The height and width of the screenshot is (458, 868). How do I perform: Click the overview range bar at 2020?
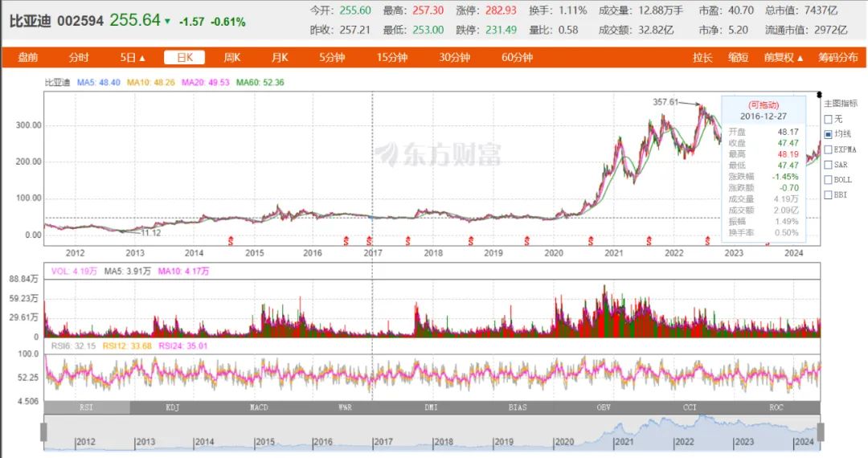(x=565, y=442)
